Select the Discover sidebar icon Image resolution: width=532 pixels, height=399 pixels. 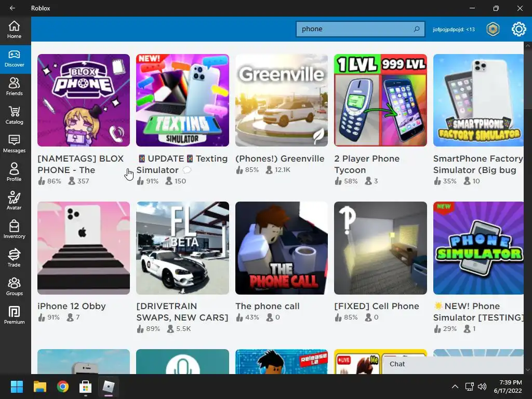pos(14,59)
